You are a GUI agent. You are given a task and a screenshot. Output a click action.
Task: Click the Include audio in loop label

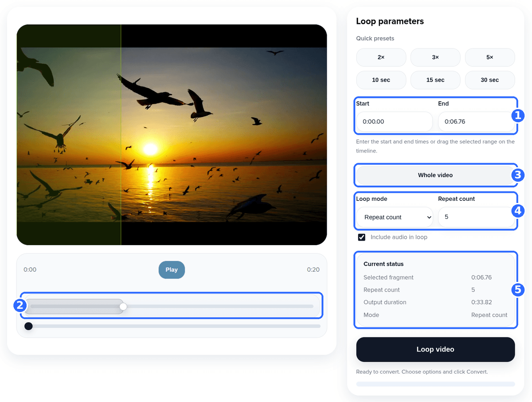coord(399,237)
